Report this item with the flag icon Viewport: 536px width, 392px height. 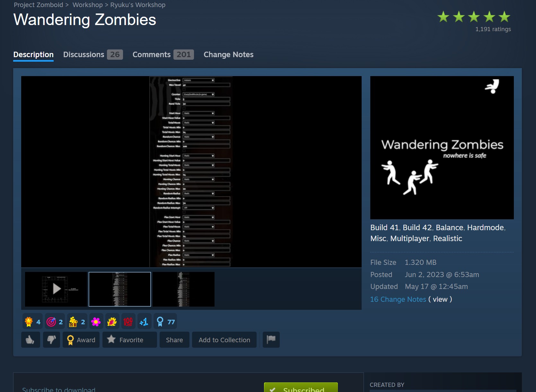271,340
